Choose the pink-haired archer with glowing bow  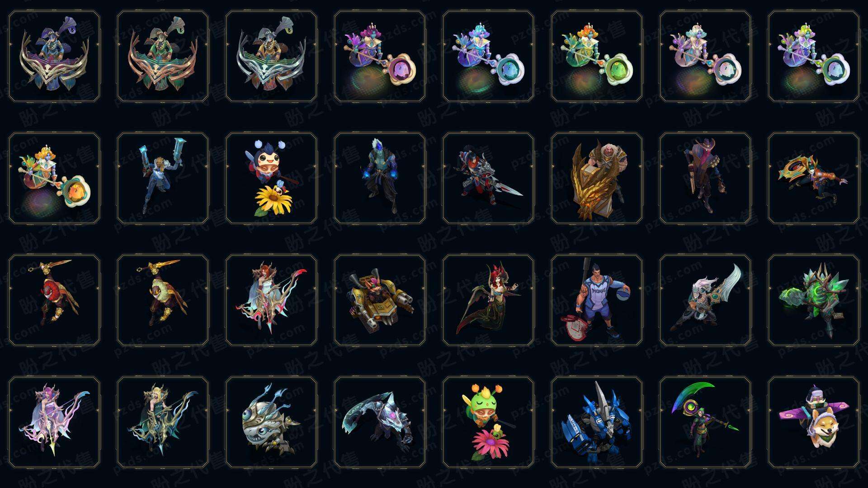[54, 422]
